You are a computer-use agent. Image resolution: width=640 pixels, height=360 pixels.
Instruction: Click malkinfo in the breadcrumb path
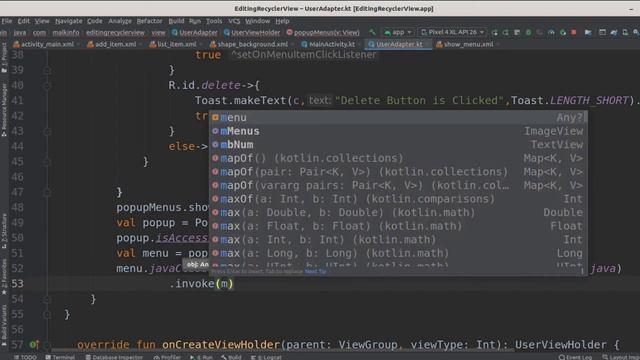pyautogui.click(x=66, y=32)
